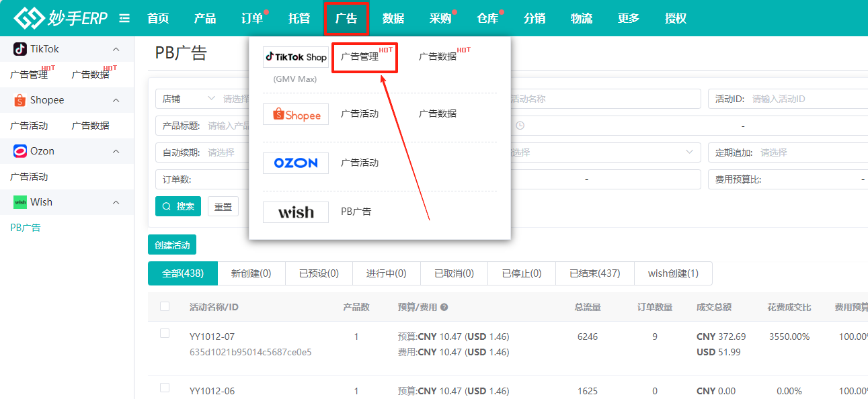Select OZON 广告活动 in dropdown menu
The image size is (868, 399).
point(360,163)
